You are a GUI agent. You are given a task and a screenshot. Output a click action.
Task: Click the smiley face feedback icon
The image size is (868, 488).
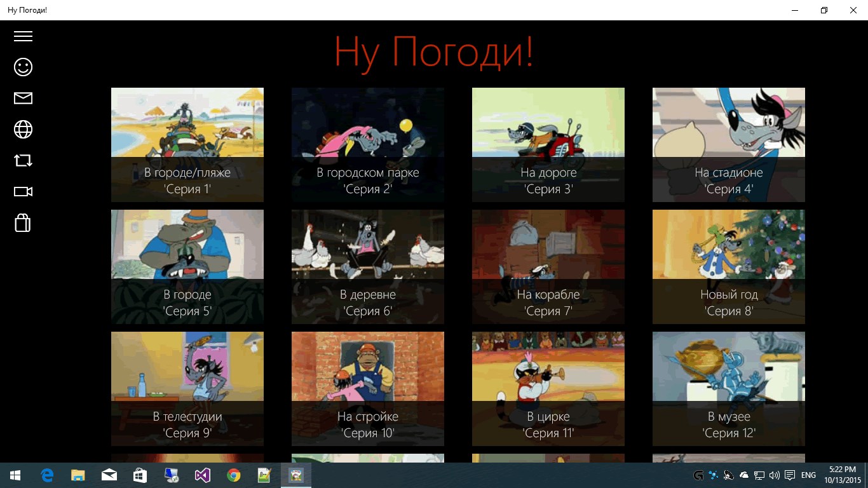[x=23, y=67]
